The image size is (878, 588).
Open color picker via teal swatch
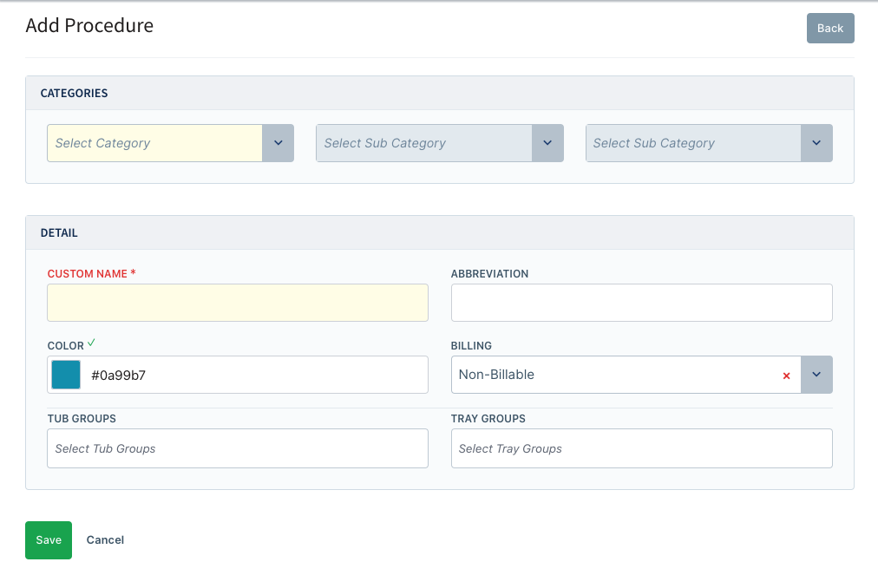tap(66, 375)
